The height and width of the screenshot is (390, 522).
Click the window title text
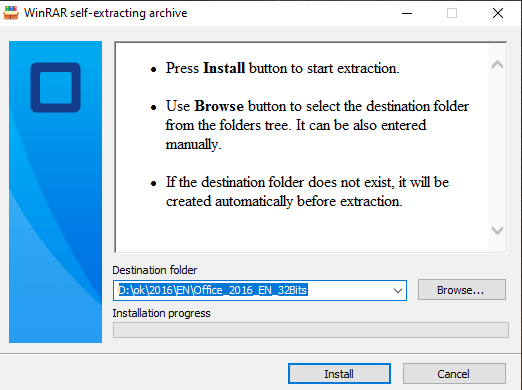pyautogui.click(x=106, y=13)
